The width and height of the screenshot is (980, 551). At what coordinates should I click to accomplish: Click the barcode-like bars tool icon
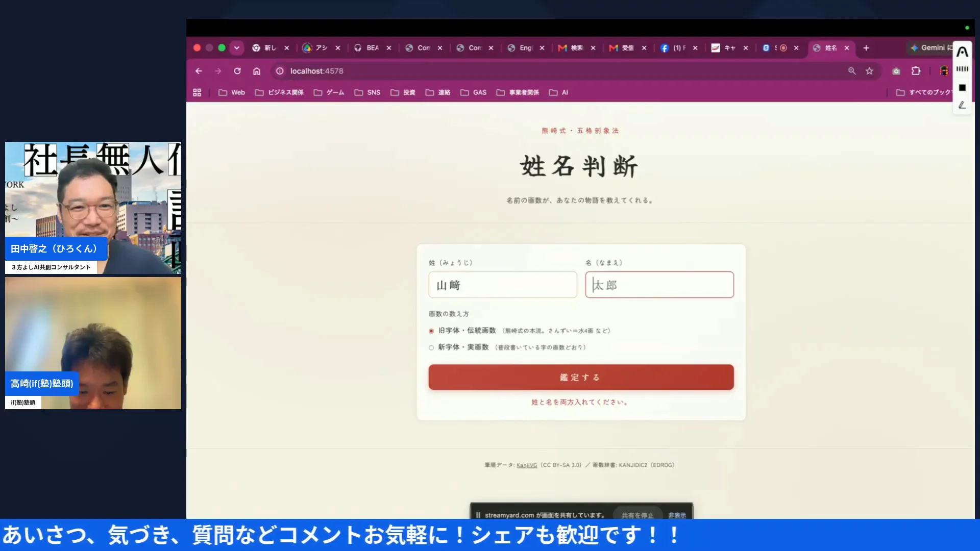[962, 69]
